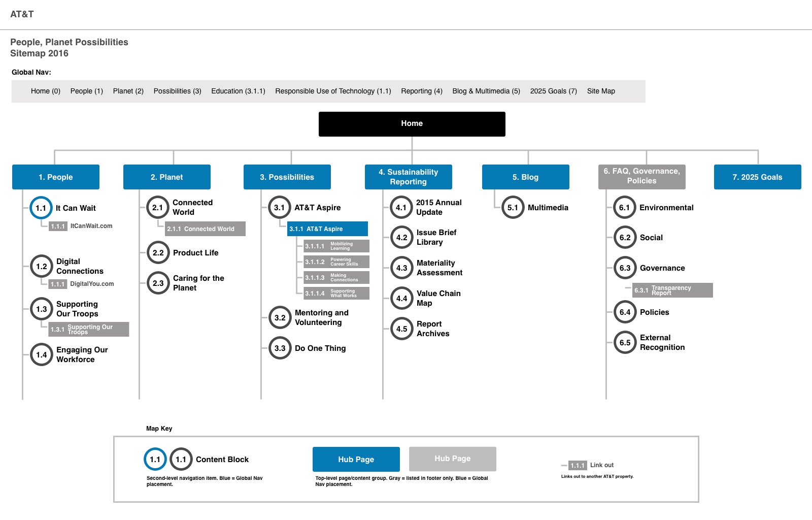812x520 pixels.
Task: Click the blue Hub Page key sample
Action: [356, 460]
